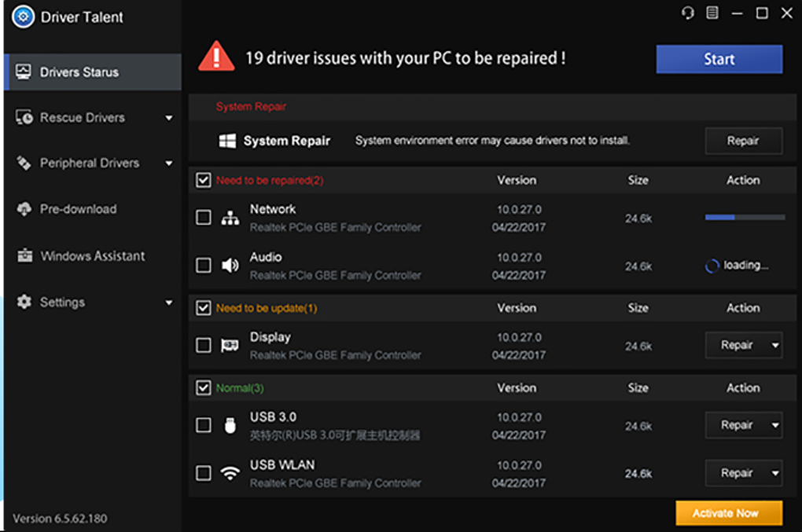This screenshot has height=532, width=802.
Task: Open the Display Repair dropdown arrow
Action: coord(775,346)
